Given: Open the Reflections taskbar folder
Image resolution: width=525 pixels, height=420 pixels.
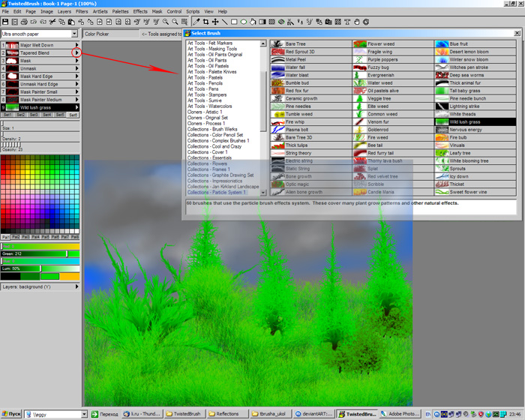Looking at the screenshot, I should [227, 414].
